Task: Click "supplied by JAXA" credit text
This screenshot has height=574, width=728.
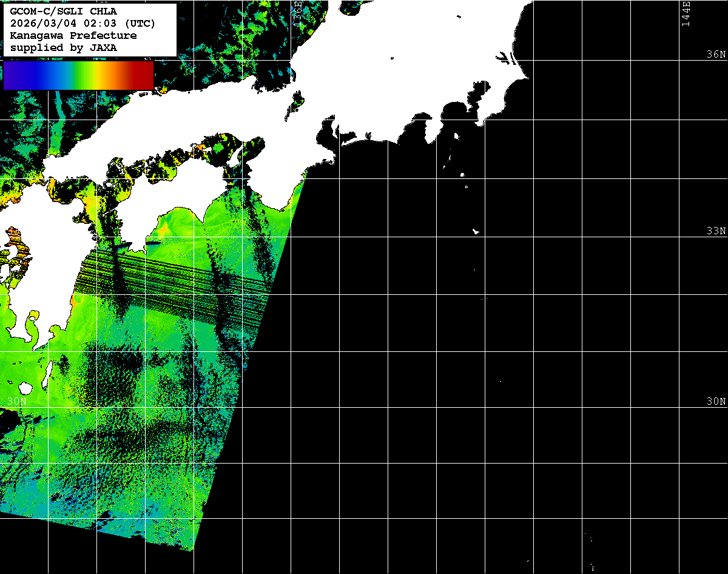Action: [64, 47]
